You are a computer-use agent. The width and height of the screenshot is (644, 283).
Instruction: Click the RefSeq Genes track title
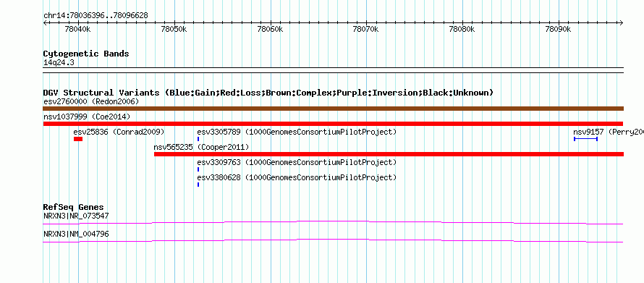tap(74, 207)
